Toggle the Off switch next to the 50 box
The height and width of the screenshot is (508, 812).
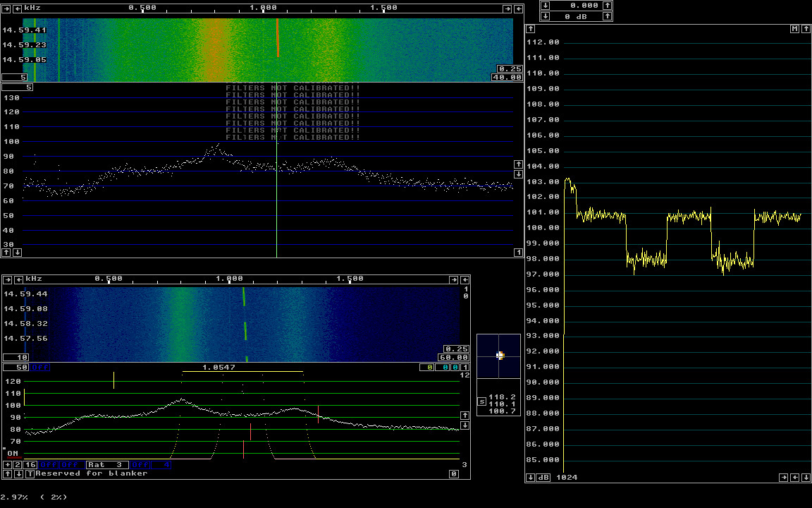(x=40, y=368)
